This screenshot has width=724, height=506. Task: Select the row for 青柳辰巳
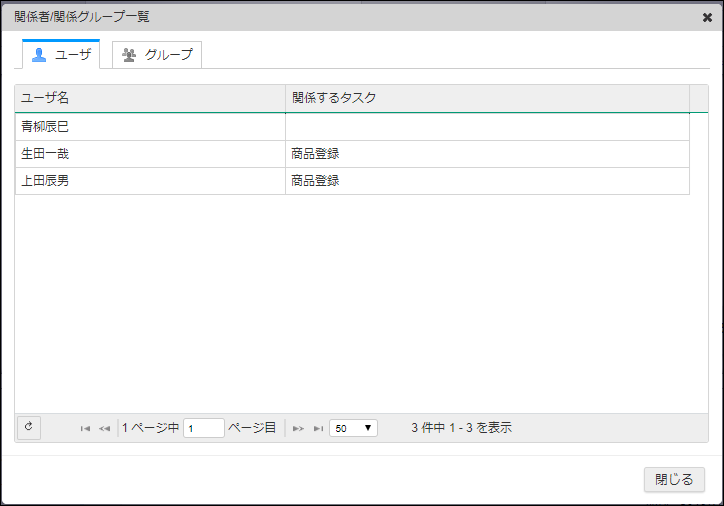150,127
